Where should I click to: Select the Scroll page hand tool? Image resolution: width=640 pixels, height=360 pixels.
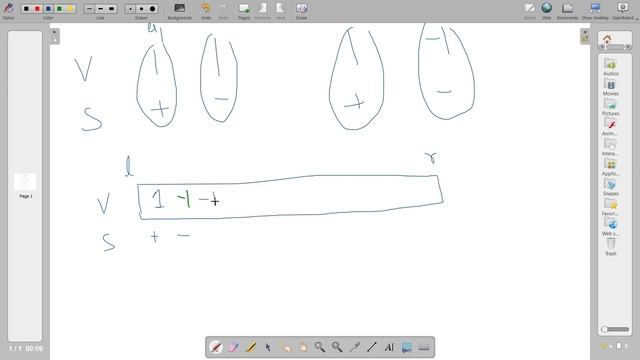302,347
